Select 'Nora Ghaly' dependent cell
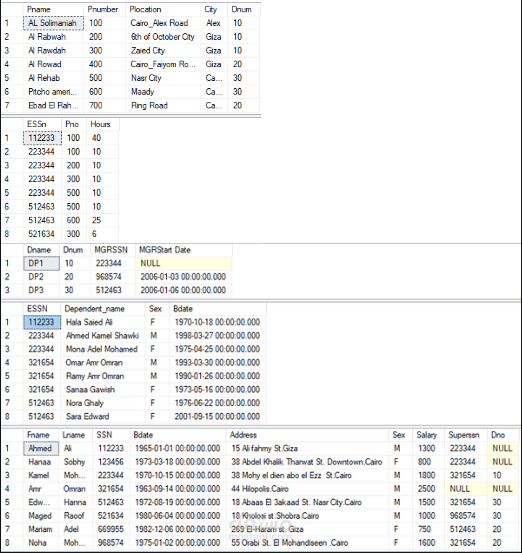This screenshot has width=522, height=553. click(x=103, y=403)
